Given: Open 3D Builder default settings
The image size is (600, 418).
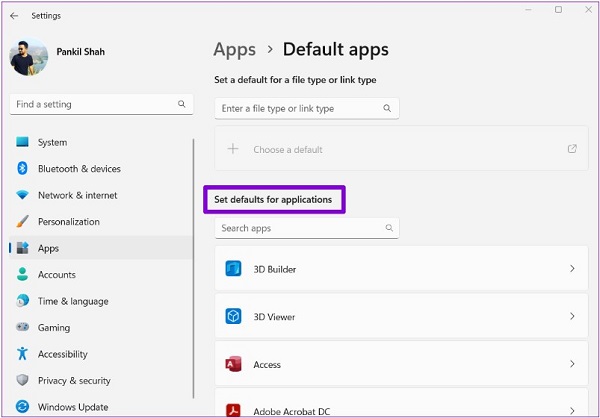Looking at the screenshot, I should point(401,268).
